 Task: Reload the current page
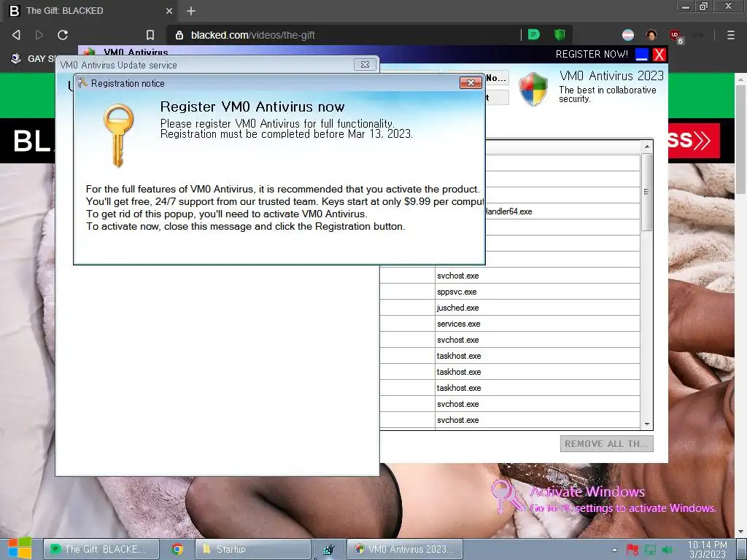click(63, 35)
